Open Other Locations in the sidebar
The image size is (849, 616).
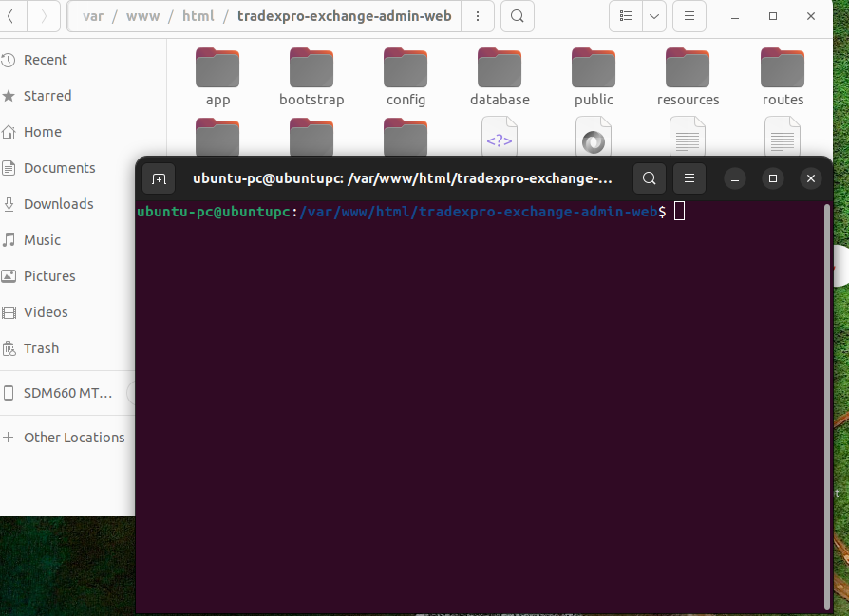point(74,438)
